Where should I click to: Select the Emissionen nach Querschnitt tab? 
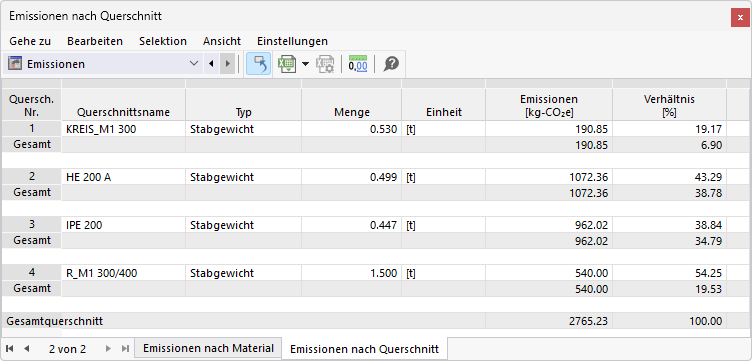[x=364, y=349]
